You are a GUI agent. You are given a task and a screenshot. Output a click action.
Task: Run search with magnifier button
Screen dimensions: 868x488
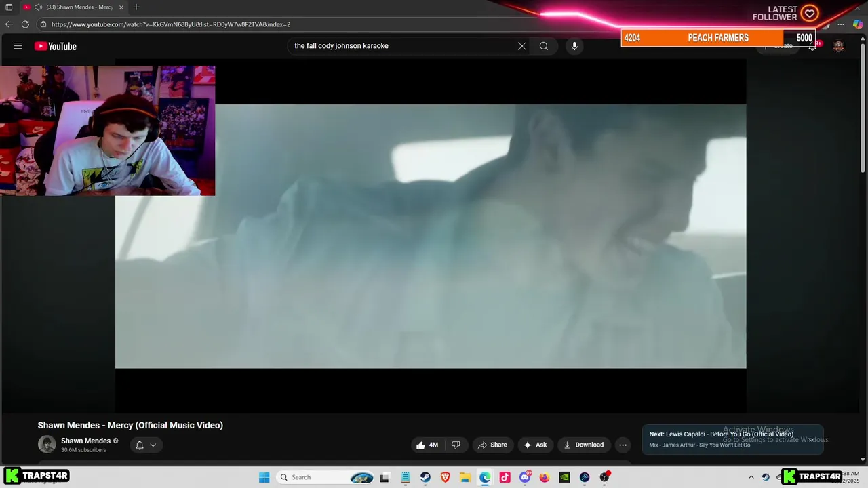[x=544, y=46]
